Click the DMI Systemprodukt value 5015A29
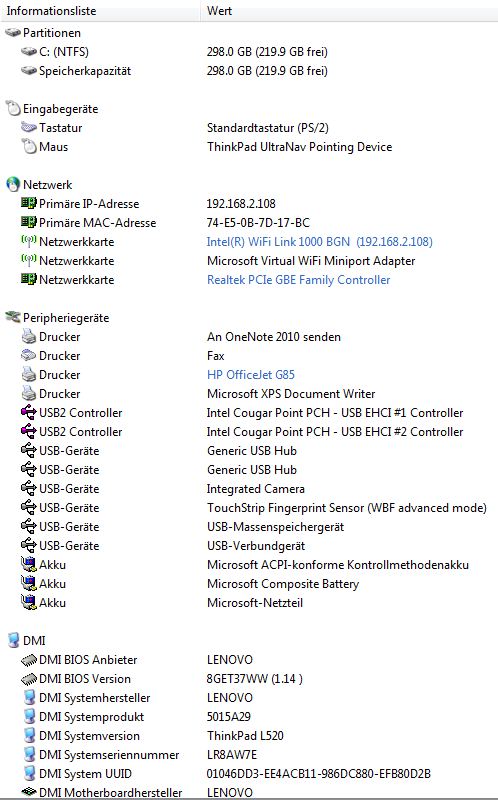Viewport: 498px width, 800px height. (x=229, y=716)
